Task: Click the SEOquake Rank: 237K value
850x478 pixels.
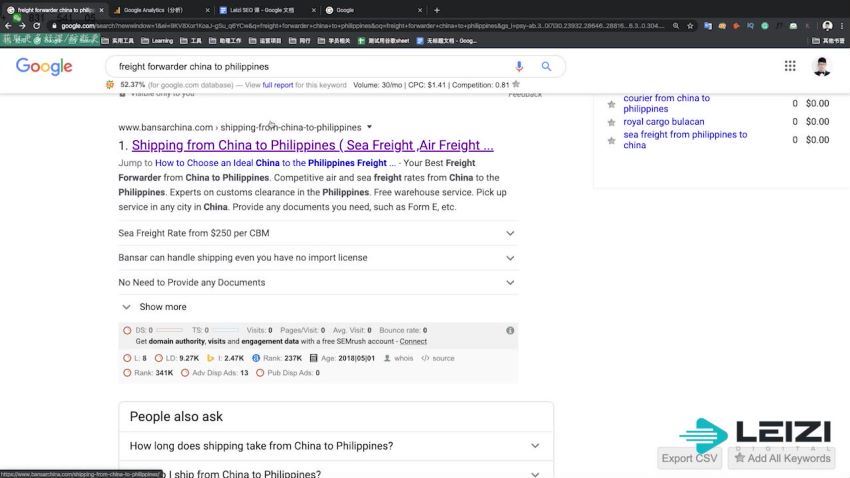Action: [277, 358]
